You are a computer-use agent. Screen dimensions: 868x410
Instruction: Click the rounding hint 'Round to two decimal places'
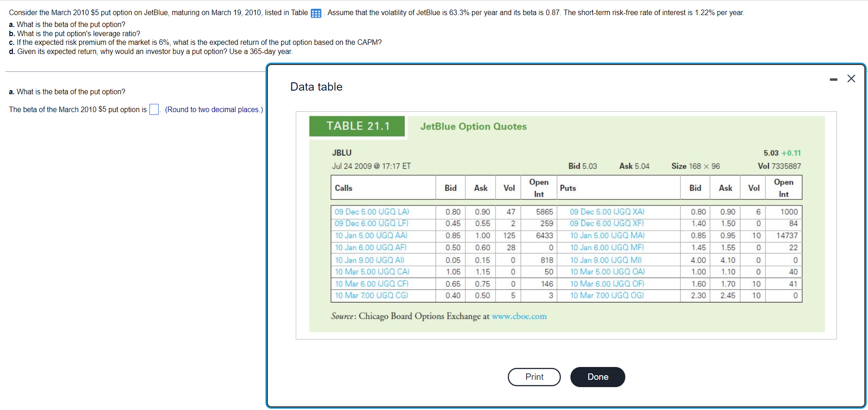(x=214, y=110)
